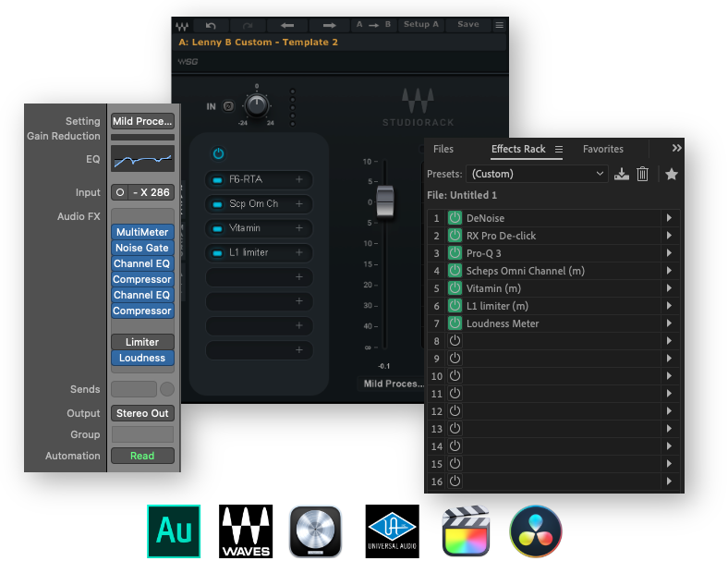Bypass L1 limiter LED in StudioRack

coord(217,253)
